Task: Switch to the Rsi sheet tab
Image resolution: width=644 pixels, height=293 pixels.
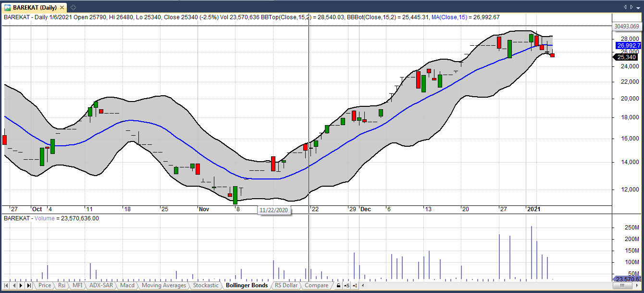Action: pyautogui.click(x=62, y=285)
